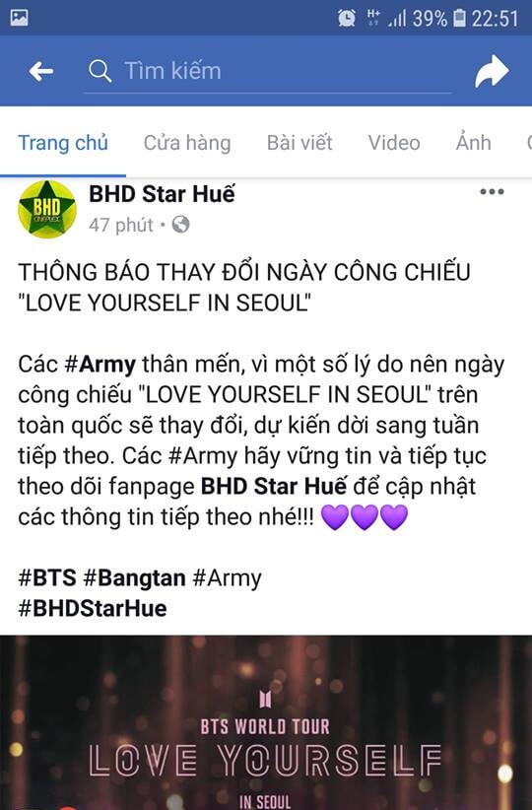Open the Ảnh tab
The height and width of the screenshot is (810, 532).
(474, 142)
